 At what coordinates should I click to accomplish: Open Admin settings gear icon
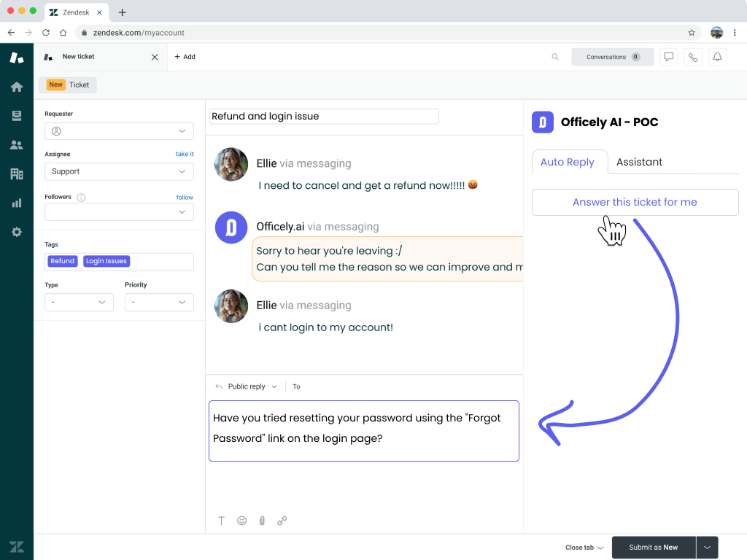pyautogui.click(x=16, y=232)
